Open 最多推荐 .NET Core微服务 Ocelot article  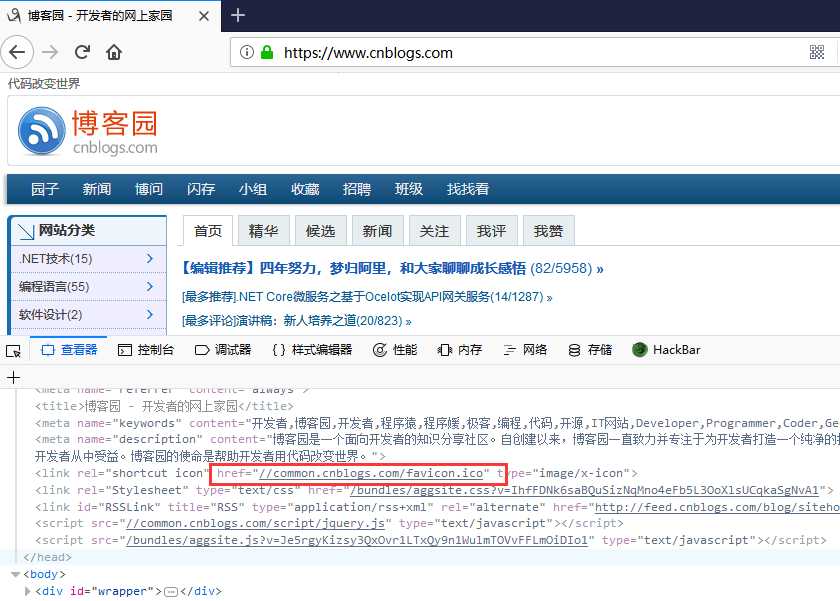click(x=367, y=297)
